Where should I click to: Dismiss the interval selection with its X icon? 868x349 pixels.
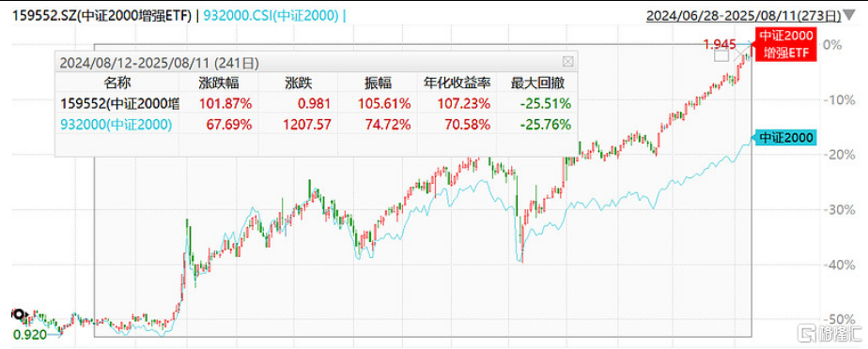(x=741, y=54)
